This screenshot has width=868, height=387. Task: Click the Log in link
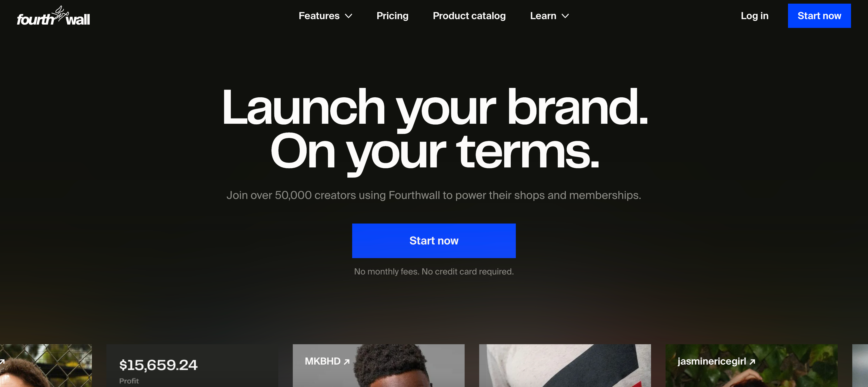coord(754,16)
